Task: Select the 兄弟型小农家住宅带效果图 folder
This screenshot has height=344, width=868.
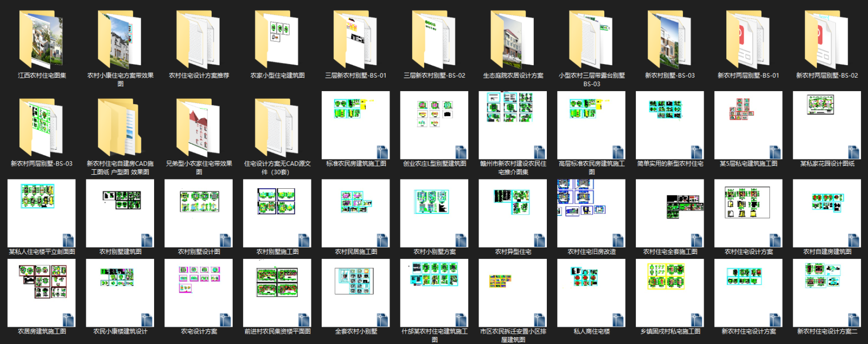Action: point(199,128)
